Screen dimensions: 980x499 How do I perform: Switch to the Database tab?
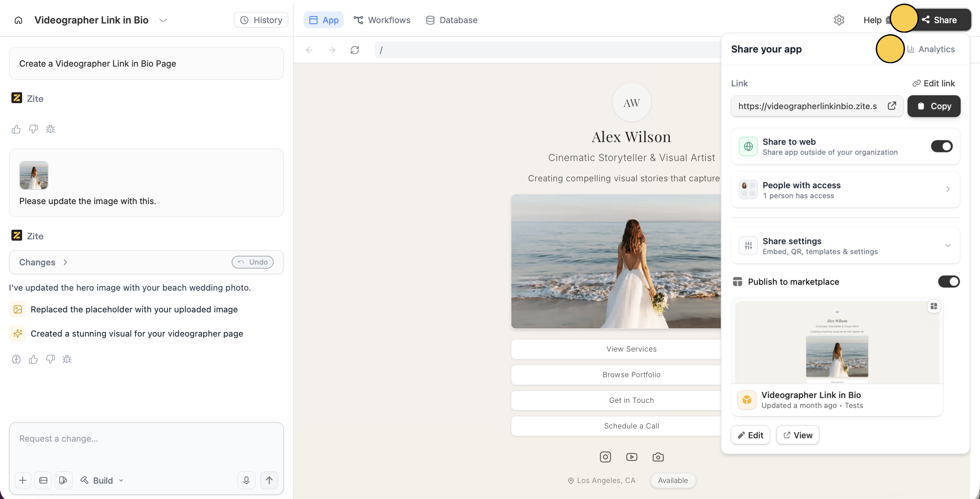(x=451, y=20)
